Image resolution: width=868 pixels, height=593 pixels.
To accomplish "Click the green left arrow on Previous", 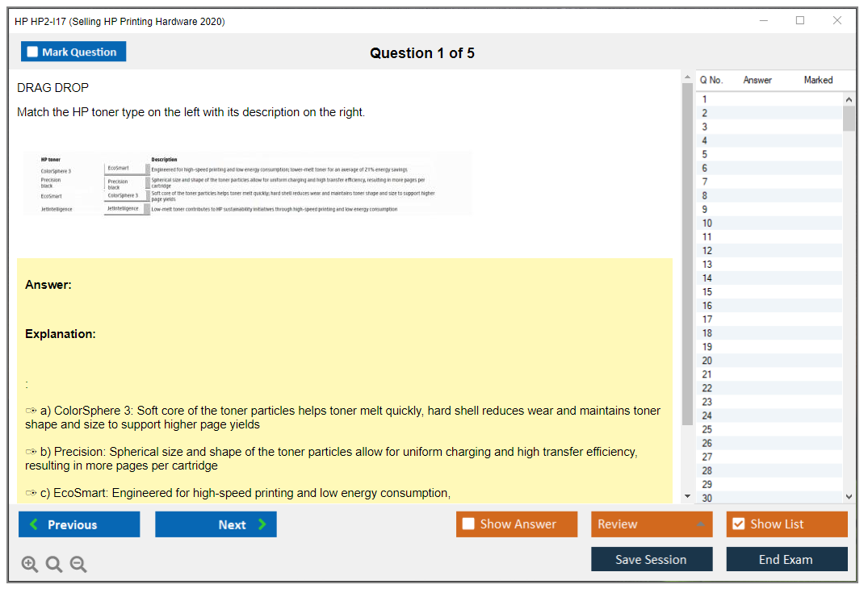I will [33, 524].
